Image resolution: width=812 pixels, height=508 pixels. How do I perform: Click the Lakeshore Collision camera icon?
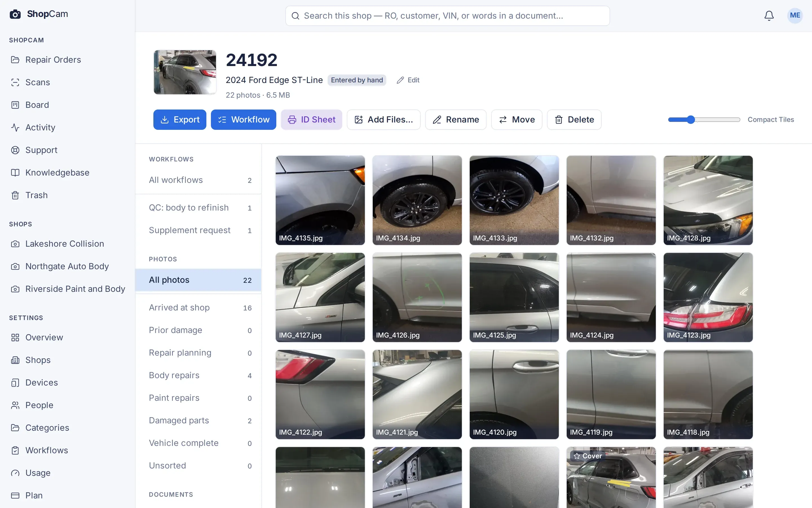15,244
